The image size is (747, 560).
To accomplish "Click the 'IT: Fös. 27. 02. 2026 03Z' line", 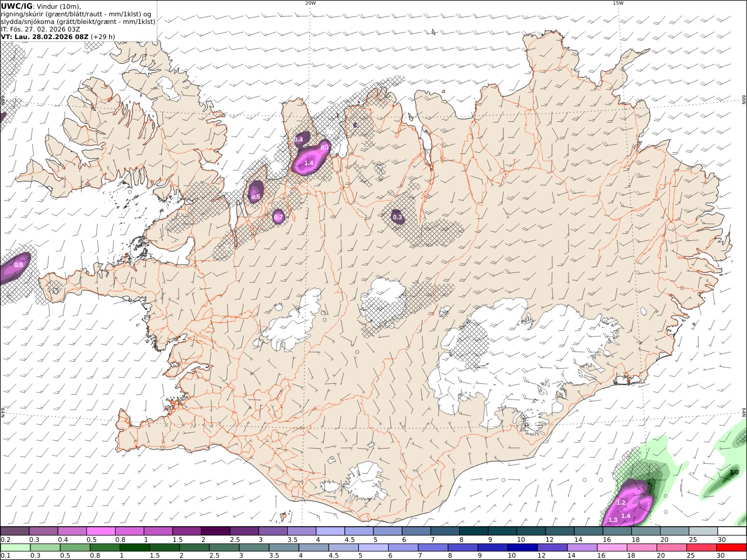I will coord(40,29).
